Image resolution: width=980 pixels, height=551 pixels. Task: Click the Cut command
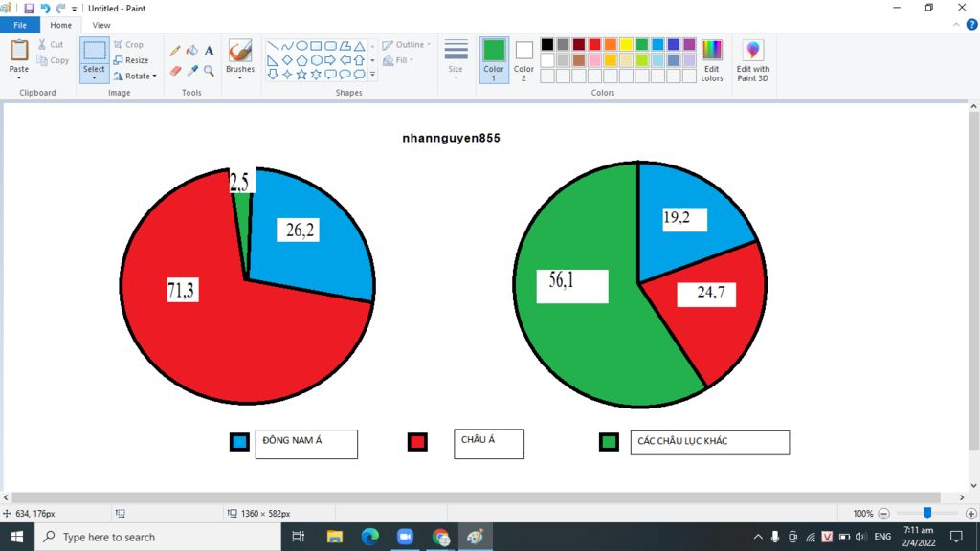[x=51, y=44]
